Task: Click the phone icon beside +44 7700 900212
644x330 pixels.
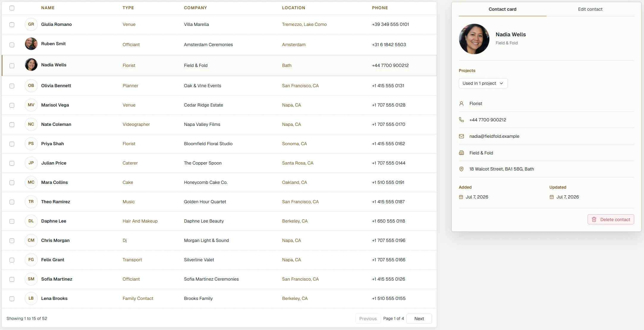Action: click(x=461, y=120)
